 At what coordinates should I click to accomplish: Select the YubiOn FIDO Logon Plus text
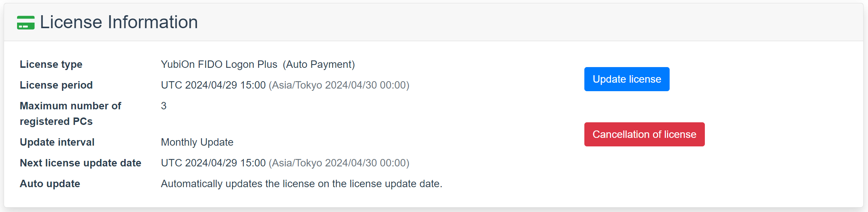[x=219, y=64]
